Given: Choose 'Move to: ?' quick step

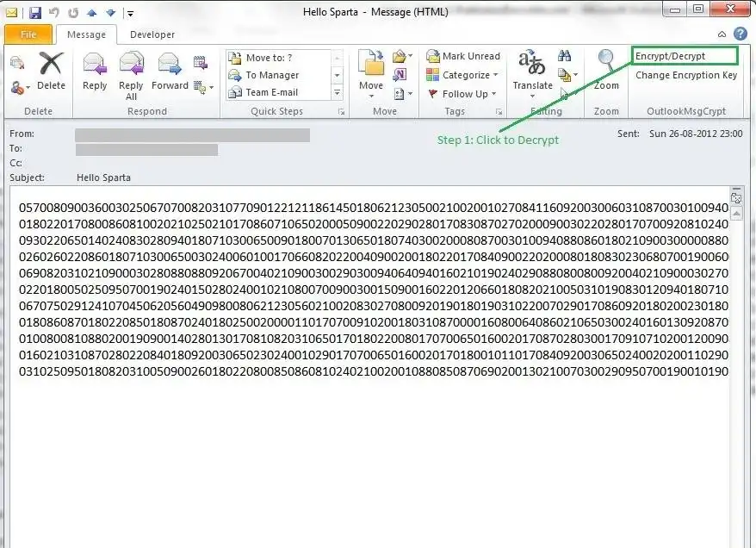Looking at the screenshot, I should pos(279,58).
